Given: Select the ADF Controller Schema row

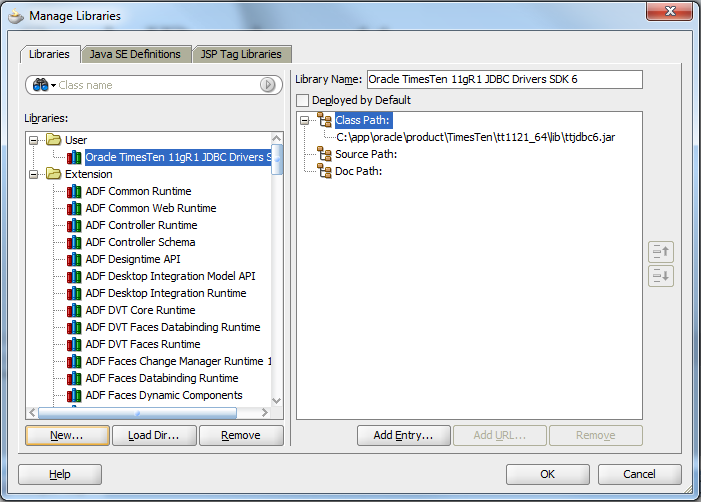Looking at the screenshot, I should (x=140, y=242).
